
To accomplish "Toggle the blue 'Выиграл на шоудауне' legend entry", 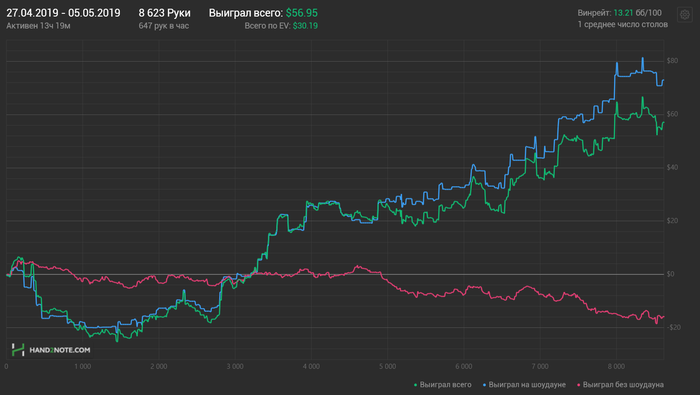I will 524,385.
